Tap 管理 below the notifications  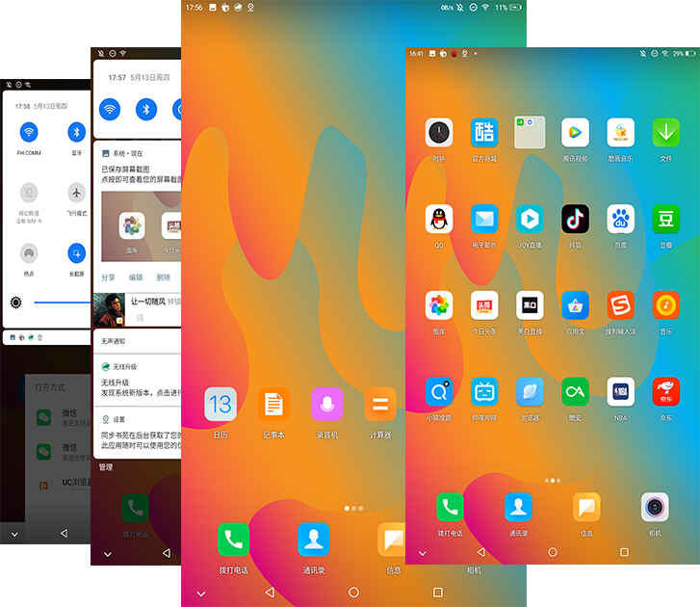[x=106, y=467]
